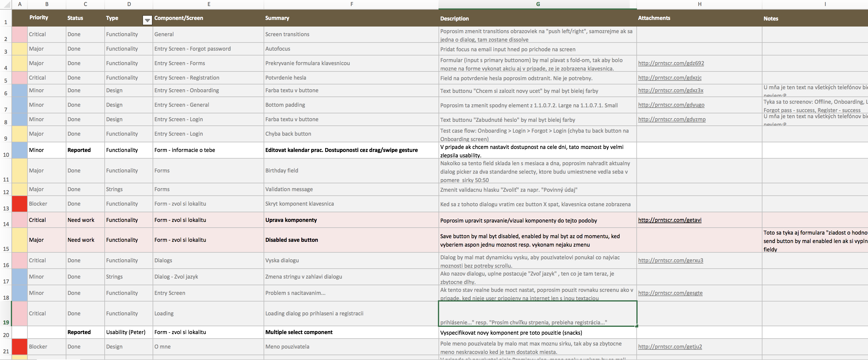The height and width of the screenshot is (360, 868).
Task: Select the red color cell in row 21
Action: [20, 347]
